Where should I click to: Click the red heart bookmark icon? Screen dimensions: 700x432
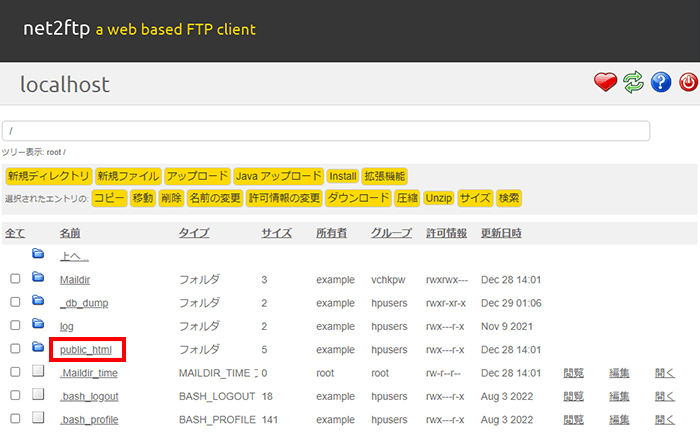605,83
